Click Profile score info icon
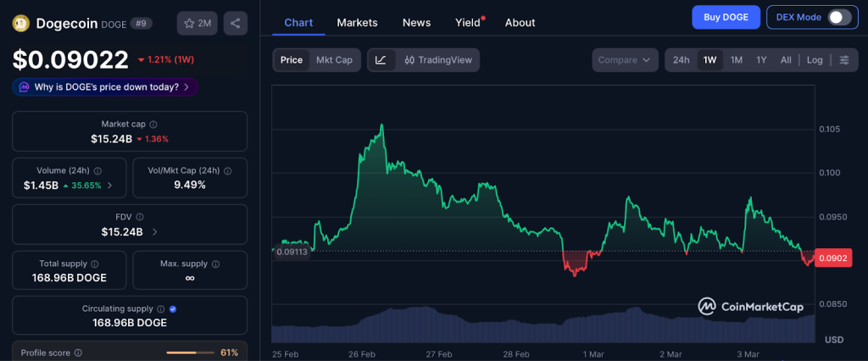 coord(78,353)
